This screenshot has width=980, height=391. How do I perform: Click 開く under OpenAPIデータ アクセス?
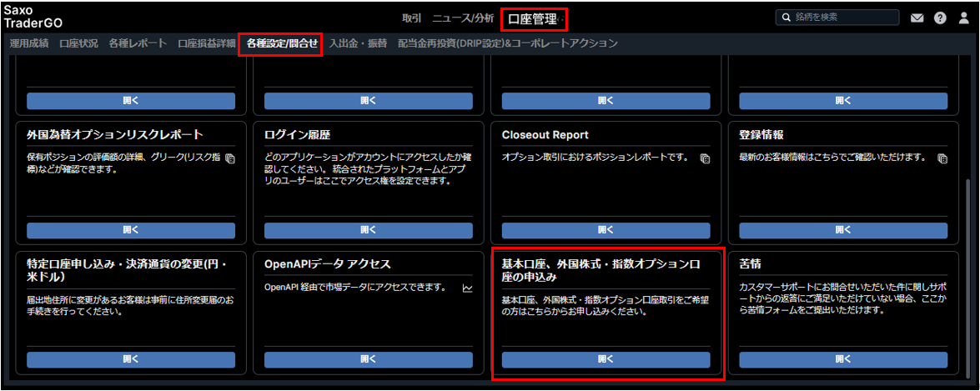click(368, 360)
